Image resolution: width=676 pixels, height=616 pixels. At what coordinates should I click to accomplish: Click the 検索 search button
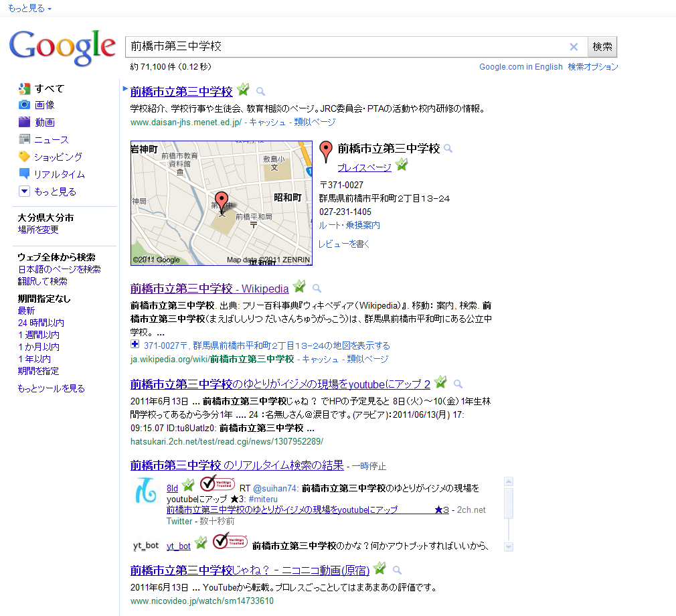602,47
